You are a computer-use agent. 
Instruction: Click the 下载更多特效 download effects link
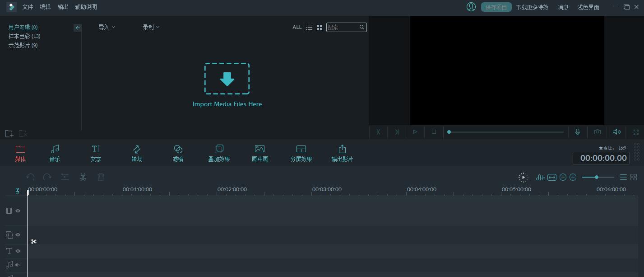[532, 7]
